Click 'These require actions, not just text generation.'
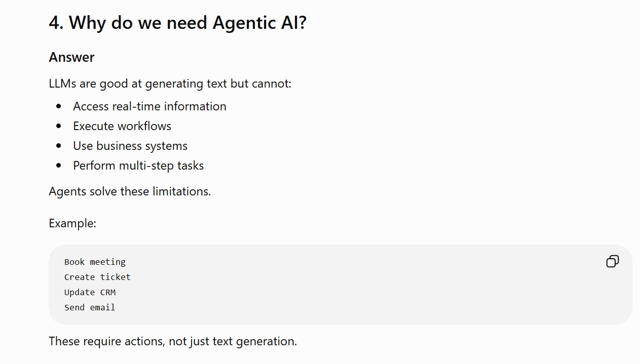640x364 pixels. click(173, 341)
